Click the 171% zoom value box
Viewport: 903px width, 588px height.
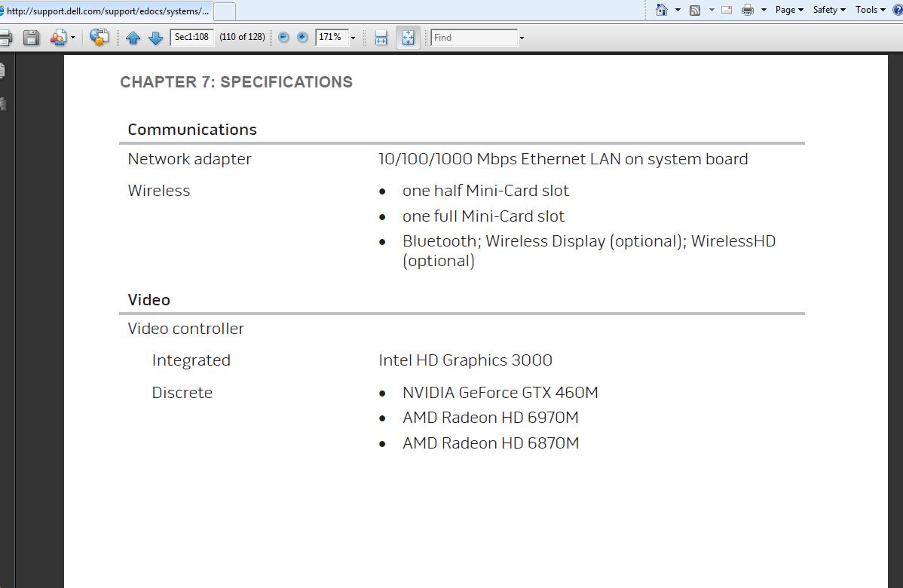point(332,38)
